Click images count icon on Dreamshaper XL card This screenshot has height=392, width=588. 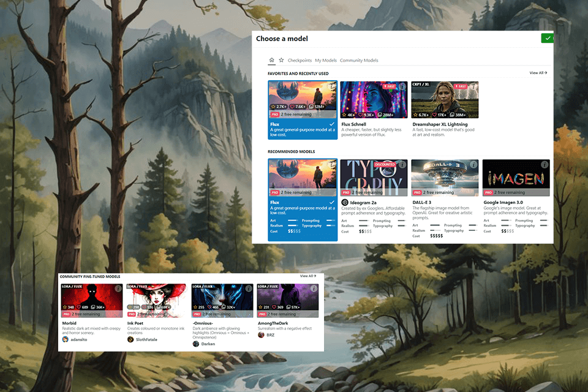[x=452, y=115]
